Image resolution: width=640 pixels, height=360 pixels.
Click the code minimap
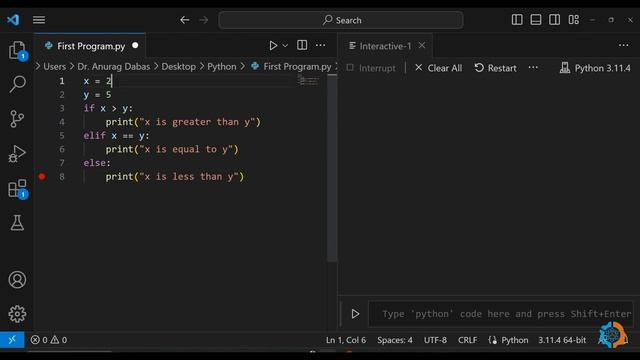point(308,81)
